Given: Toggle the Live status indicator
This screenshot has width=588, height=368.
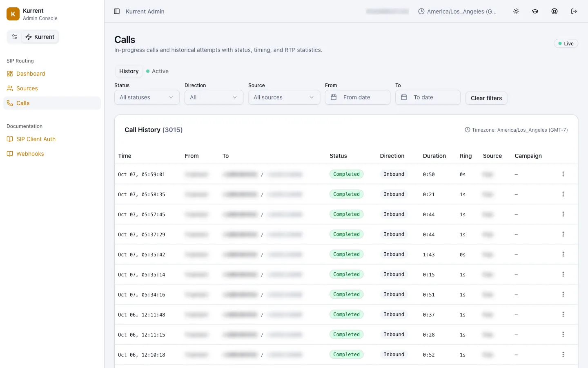Looking at the screenshot, I should click(566, 43).
